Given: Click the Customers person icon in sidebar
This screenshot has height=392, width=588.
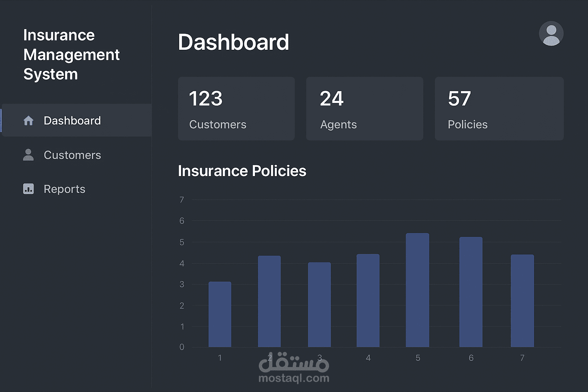Looking at the screenshot, I should tap(28, 155).
